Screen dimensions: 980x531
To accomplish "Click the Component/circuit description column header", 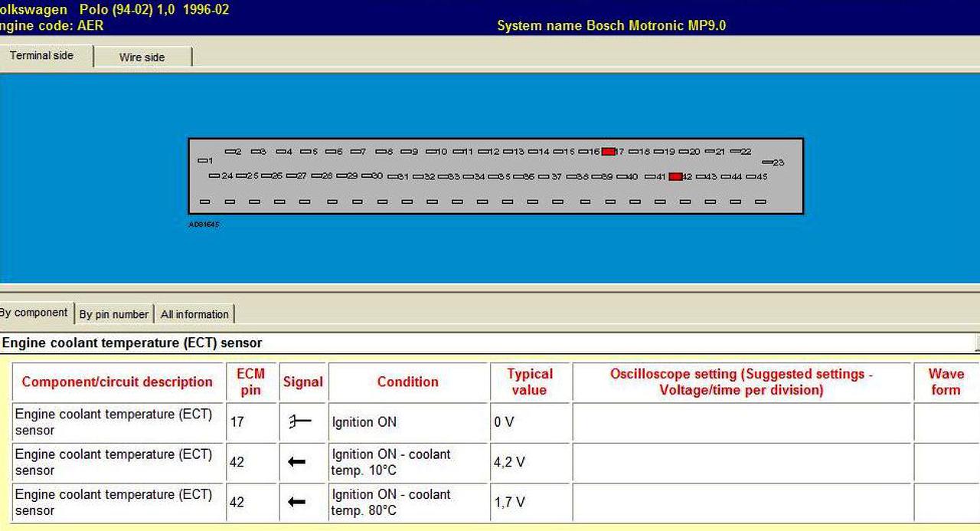I will (117, 382).
